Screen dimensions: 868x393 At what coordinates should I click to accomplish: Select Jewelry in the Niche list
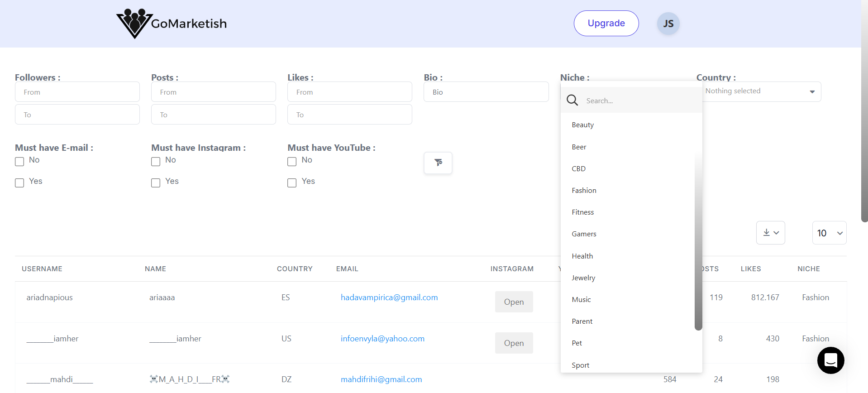(628, 278)
